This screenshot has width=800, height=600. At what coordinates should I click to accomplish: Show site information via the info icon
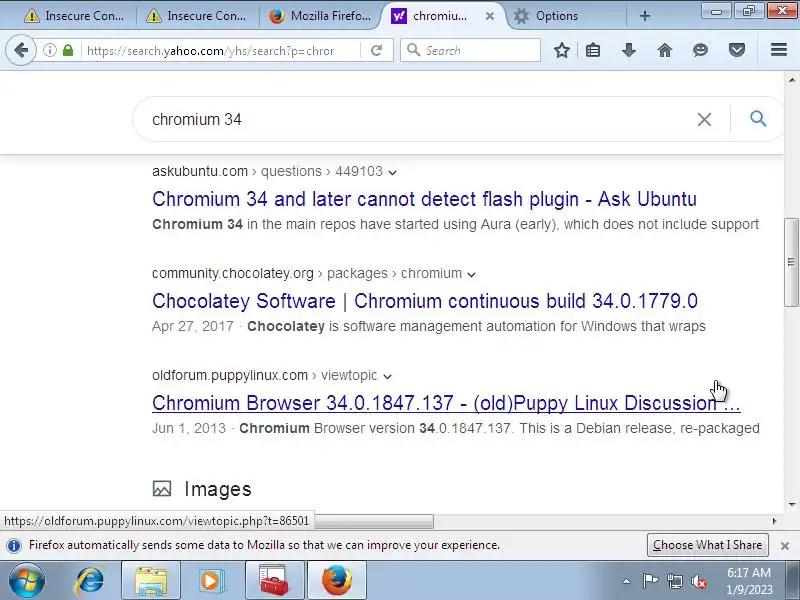click(49, 50)
